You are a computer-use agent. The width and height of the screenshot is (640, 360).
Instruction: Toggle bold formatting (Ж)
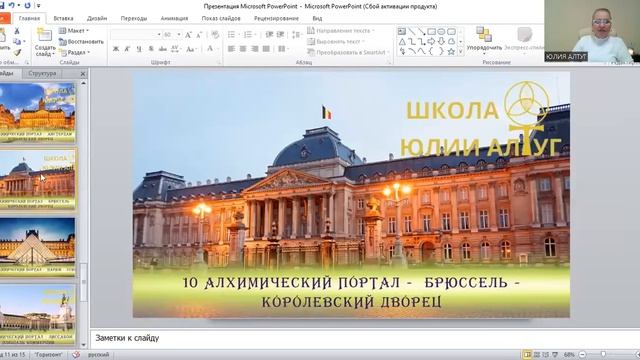coord(116,49)
